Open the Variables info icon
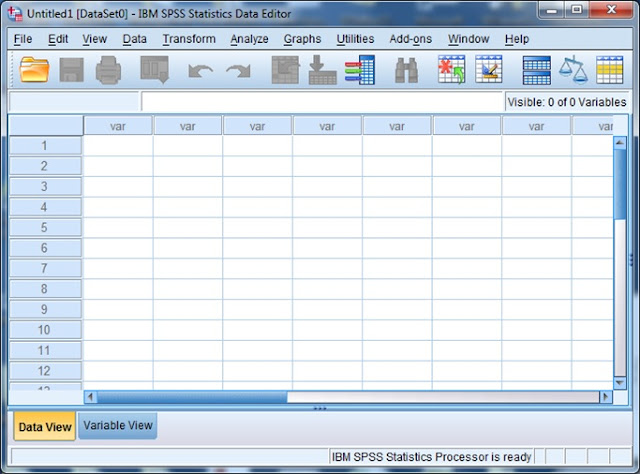The width and height of the screenshot is (640, 474). pyautogui.click(x=360, y=70)
